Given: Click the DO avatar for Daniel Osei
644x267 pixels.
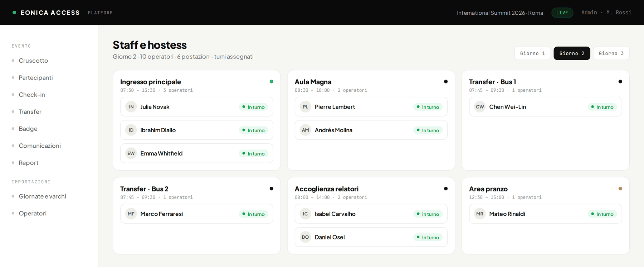Looking at the screenshot, I should coord(306,237).
